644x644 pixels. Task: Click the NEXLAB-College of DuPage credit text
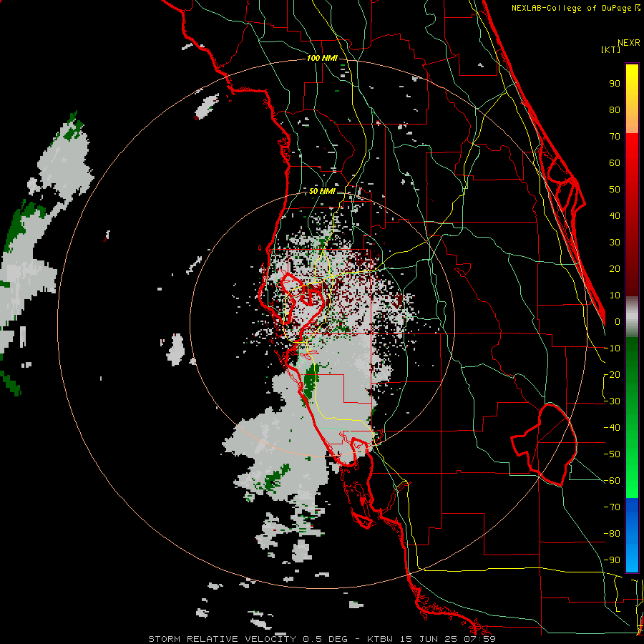(575, 8)
